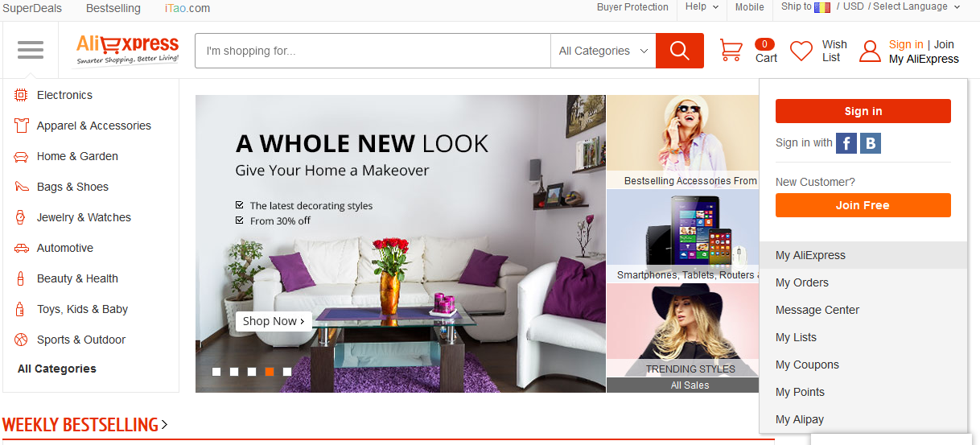Click the red Sign in button
Viewport: 980px width, 445px height.
(x=863, y=111)
